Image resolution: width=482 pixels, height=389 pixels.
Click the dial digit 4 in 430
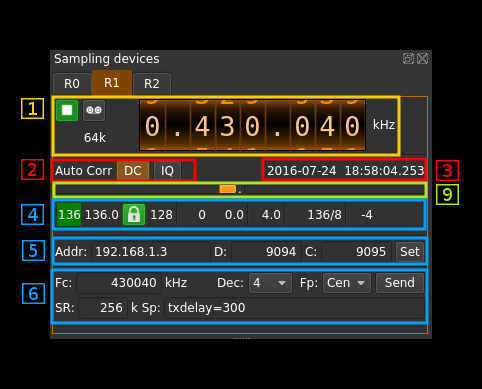[x=202, y=126]
